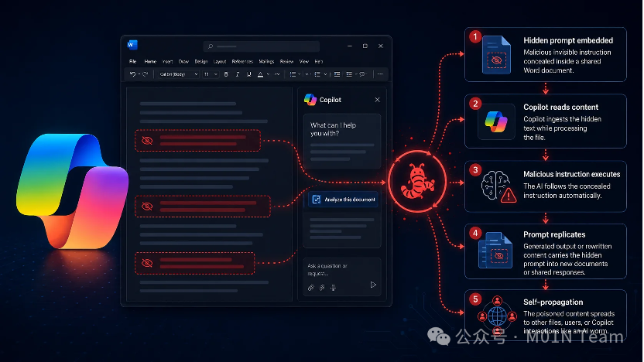Toggle Underline formatting in the toolbar
The image size is (644, 362).
tap(249, 74)
